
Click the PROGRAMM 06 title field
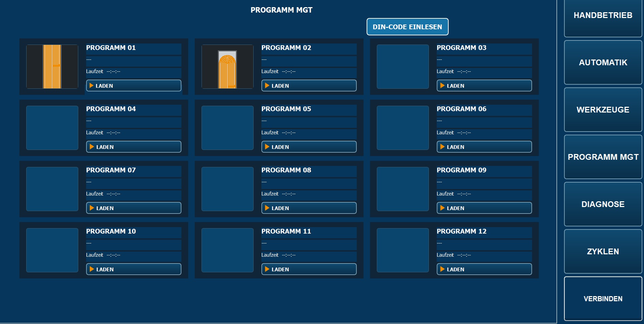[484, 110]
